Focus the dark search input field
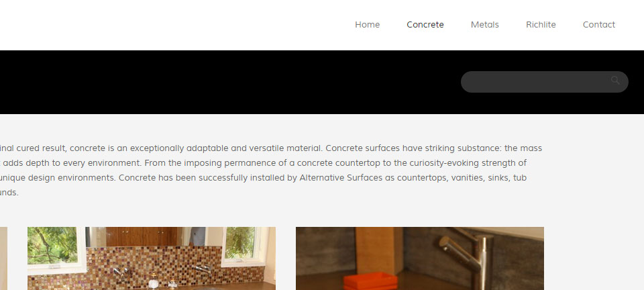644x290 pixels. click(x=544, y=82)
